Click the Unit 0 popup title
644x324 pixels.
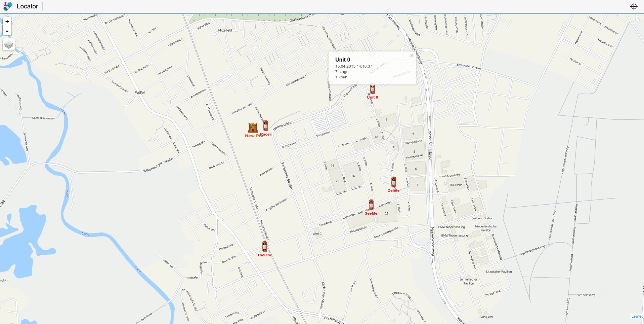click(342, 60)
